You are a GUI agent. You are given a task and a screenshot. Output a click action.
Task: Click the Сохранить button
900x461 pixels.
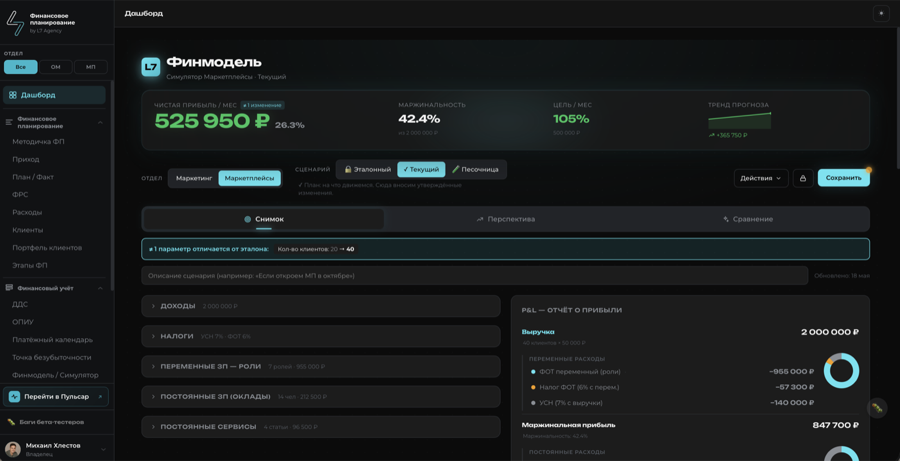click(x=844, y=178)
